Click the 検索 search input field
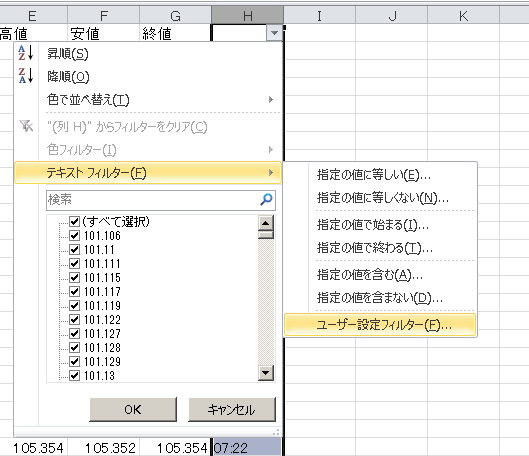529x456 pixels. point(161,200)
